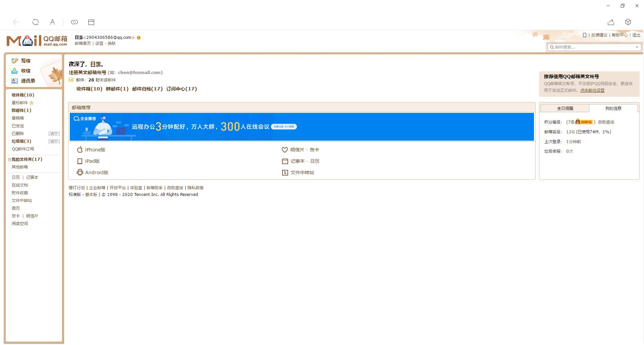The width and height of the screenshot is (644, 345).
Task: Open 在线文档 online documents
Action: click(20, 185)
